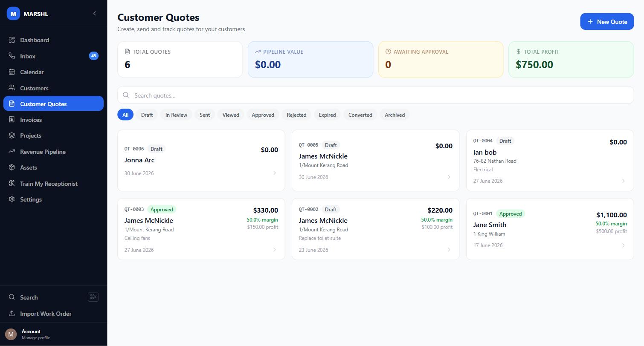This screenshot has height=346, width=644.
Task: Click the Inbox phone icon
Action: click(x=12, y=56)
